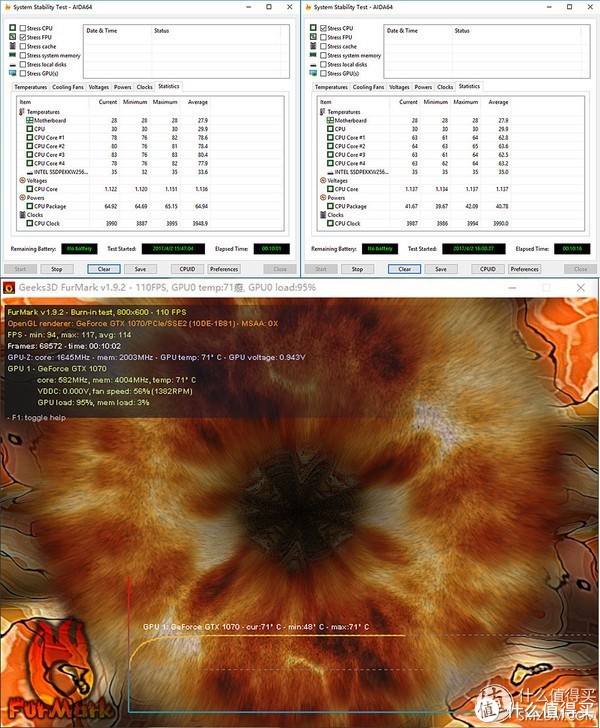Click Clear button in left AIDA64 window
Image resolution: width=600 pixels, height=728 pixels.
point(104,269)
